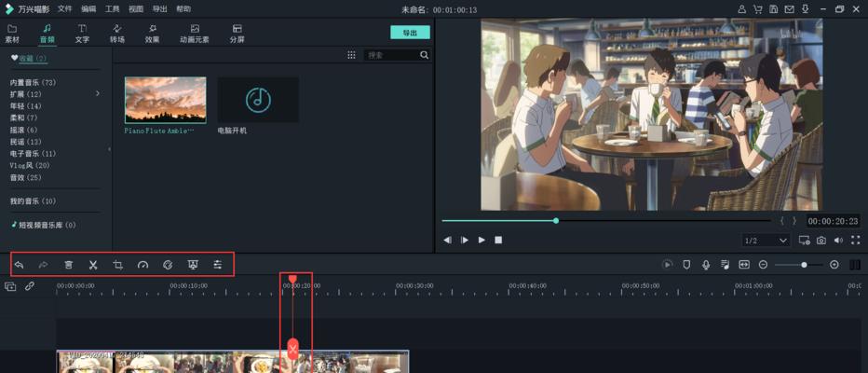The width and height of the screenshot is (868, 373).
Task: Add a new track with the track icon
Action: click(x=10, y=286)
